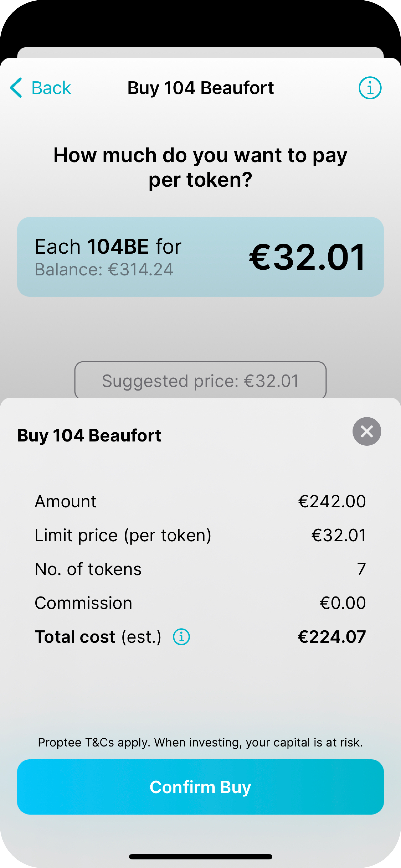Viewport: 401px width, 868px height.
Task: Tap the home indicator bar at the bottom
Action: coord(200,857)
